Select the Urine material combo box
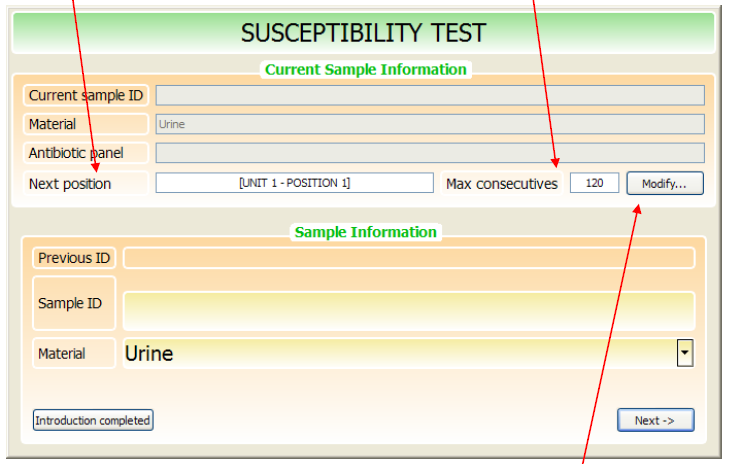 pyautogui.click(x=408, y=353)
